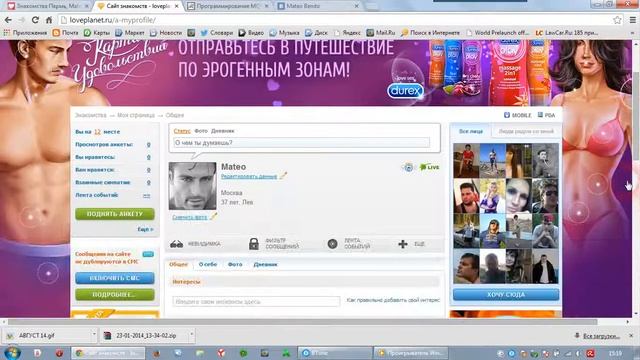Click the LIVE chat icon
The height and width of the screenshot is (360, 640).
[429, 167]
